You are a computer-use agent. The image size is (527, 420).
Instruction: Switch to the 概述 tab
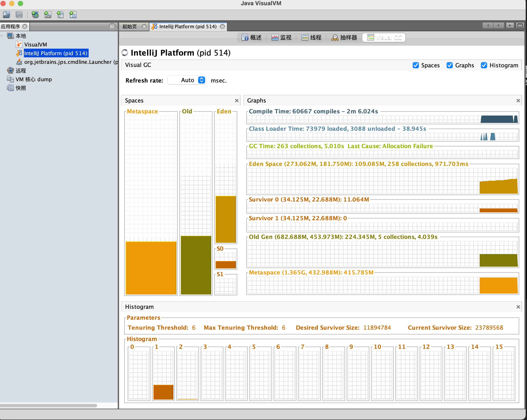pyautogui.click(x=252, y=38)
